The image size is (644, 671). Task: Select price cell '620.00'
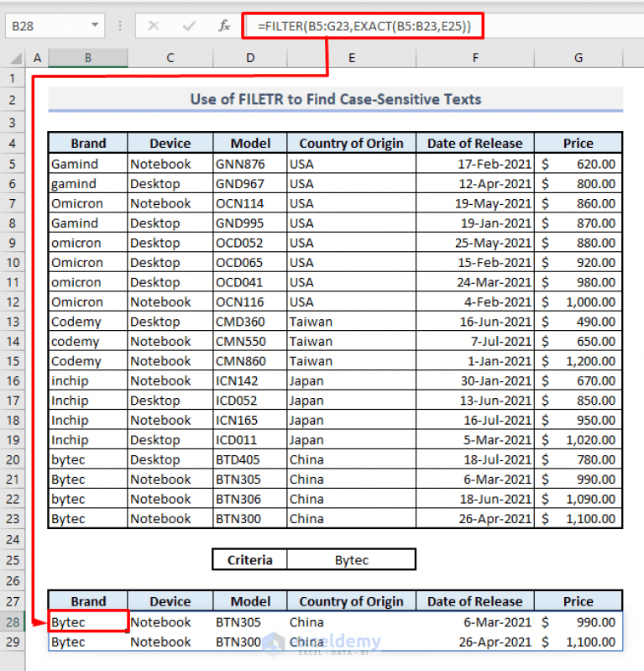(x=579, y=164)
